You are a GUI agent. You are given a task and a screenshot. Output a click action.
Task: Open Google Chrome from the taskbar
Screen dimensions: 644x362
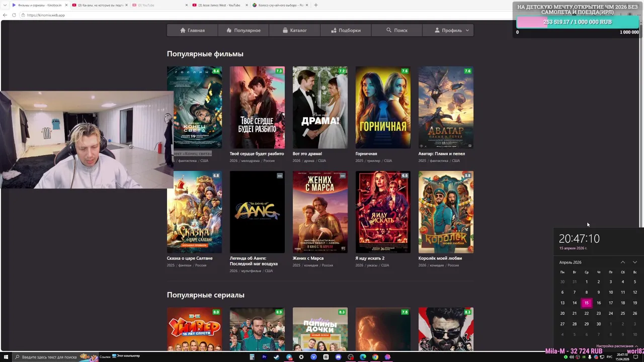click(375, 357)
